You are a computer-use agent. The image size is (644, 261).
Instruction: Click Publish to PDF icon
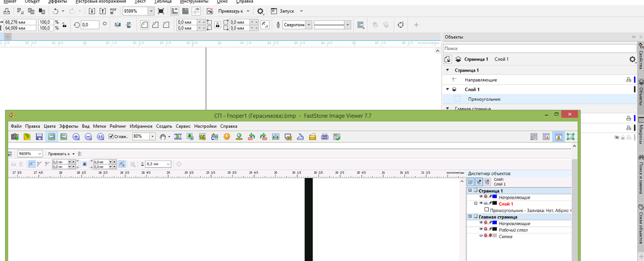[x=113, y=11]
